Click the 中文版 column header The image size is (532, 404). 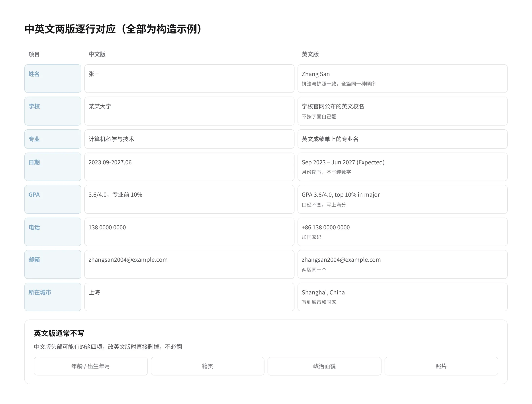97,54
